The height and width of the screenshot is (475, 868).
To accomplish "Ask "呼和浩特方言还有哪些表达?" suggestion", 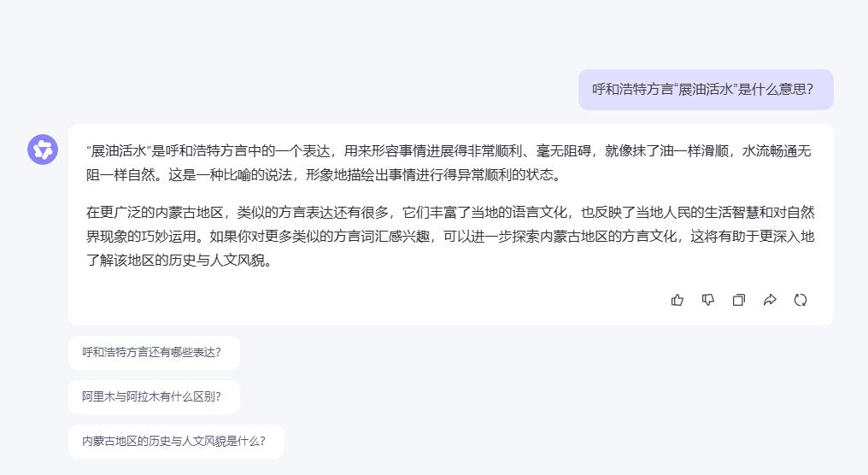I will pos(152,352).
